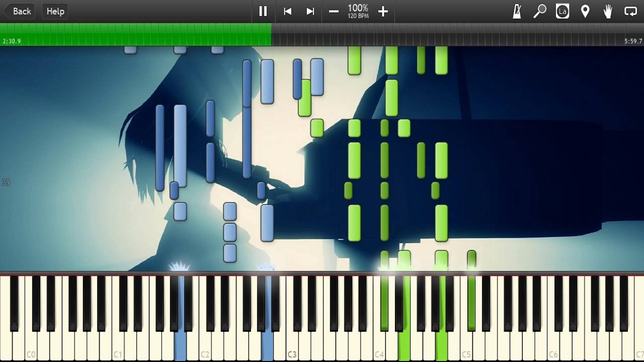Skip back to the previous section
The width and height of the screenshot is (644, 362).
tap(288, 11)
